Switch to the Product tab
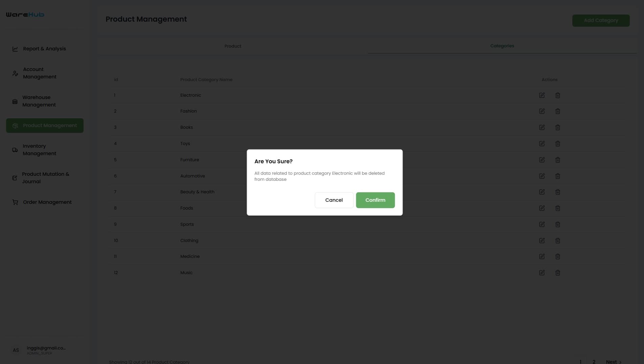644x364 pixels. coord(233,46)
